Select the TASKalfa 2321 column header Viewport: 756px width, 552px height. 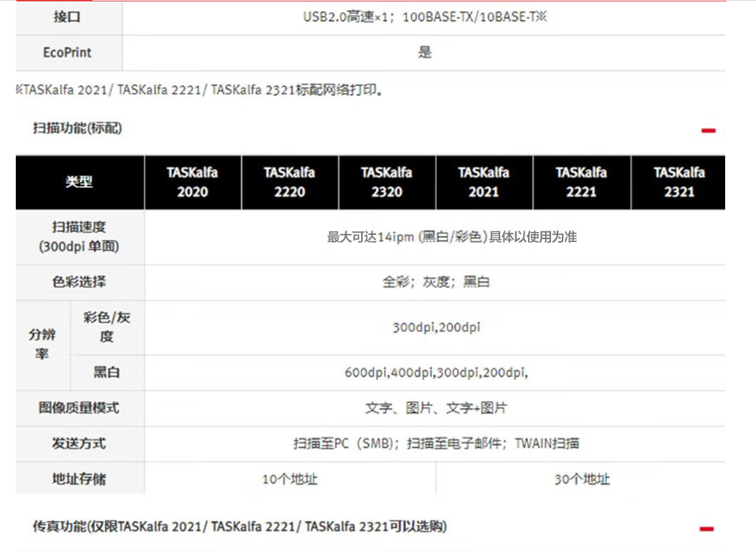pyautogui.click(x=679, y=182)
